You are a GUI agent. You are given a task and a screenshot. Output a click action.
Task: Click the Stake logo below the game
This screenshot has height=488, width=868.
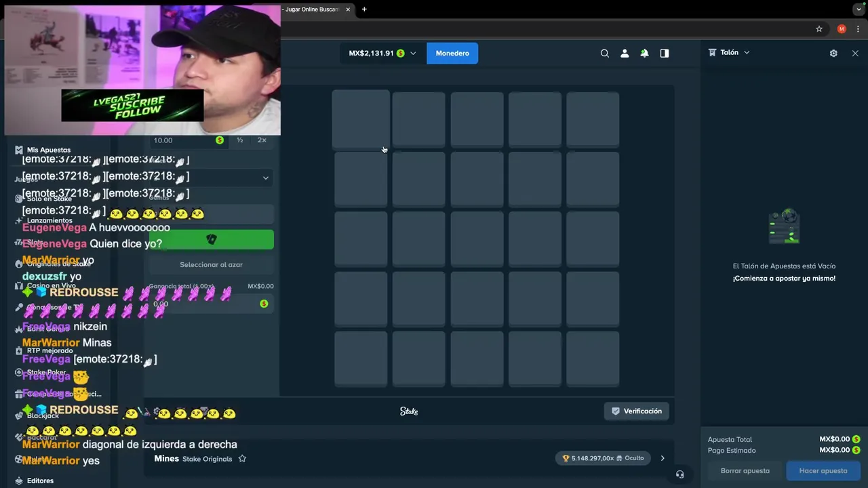(x=409, y=411)
